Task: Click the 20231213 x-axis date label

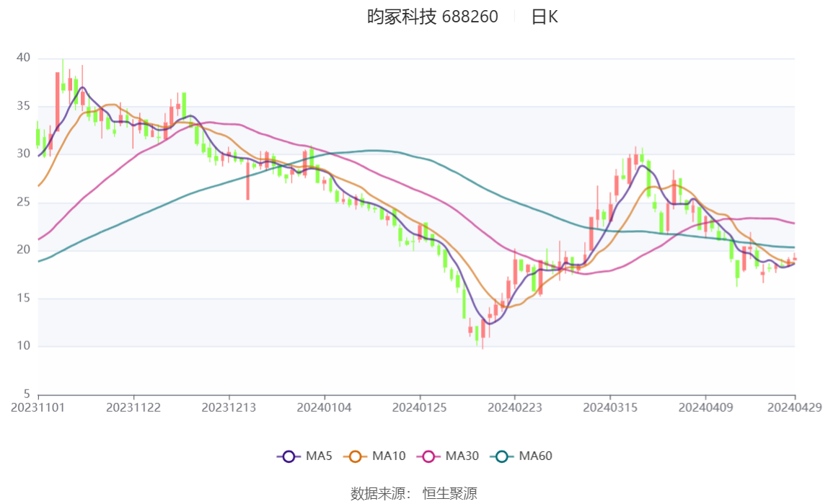Action: coord(229,407)
